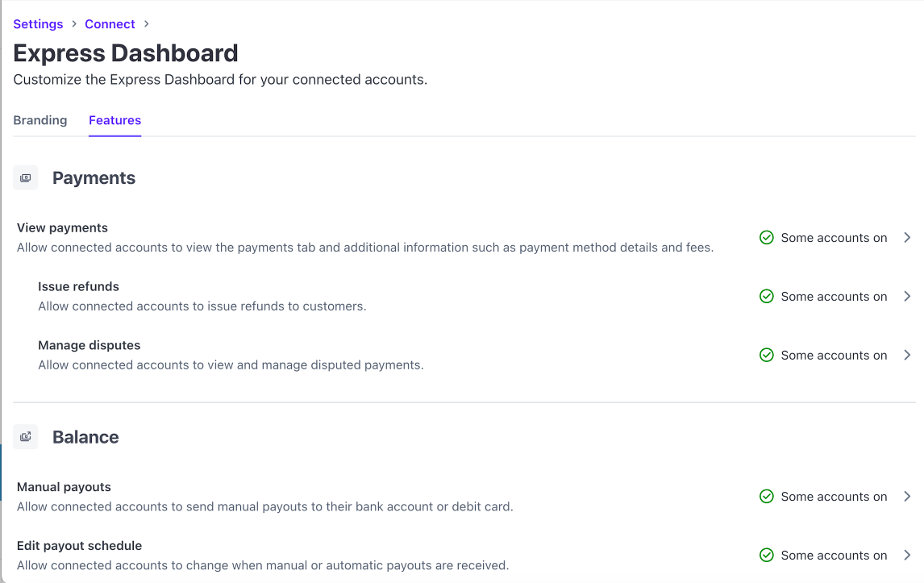The height and width of the screenshot is (583, 924).
Task: Click the Balance section icon
Action: click(x=26, y=437)
